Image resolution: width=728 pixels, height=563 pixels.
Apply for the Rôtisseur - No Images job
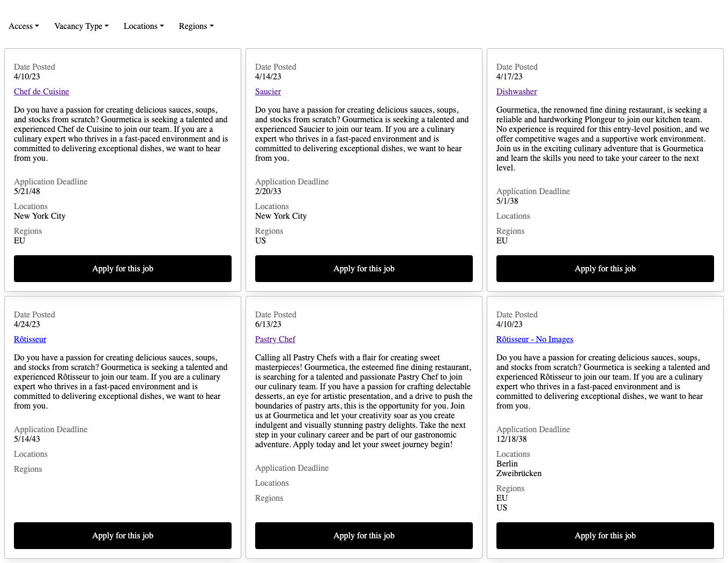point(605,536)
